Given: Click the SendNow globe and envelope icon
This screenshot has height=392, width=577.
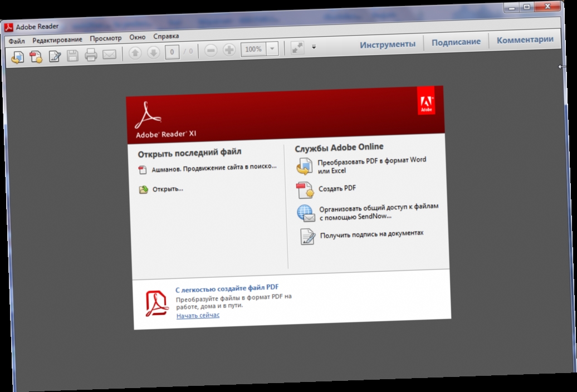Looking at the screenshot, I should (x=306, y=213).
